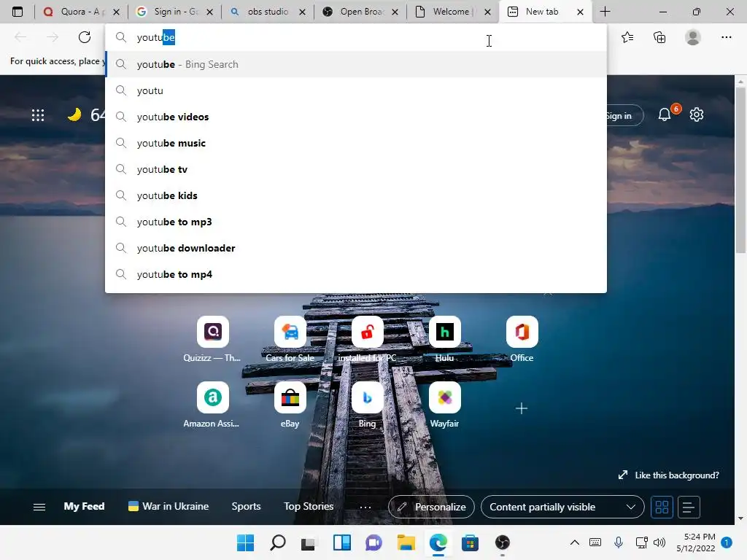Open Microsoft Store from taskbar
Viewport: 747px width, 560px height.
(470, 542)
